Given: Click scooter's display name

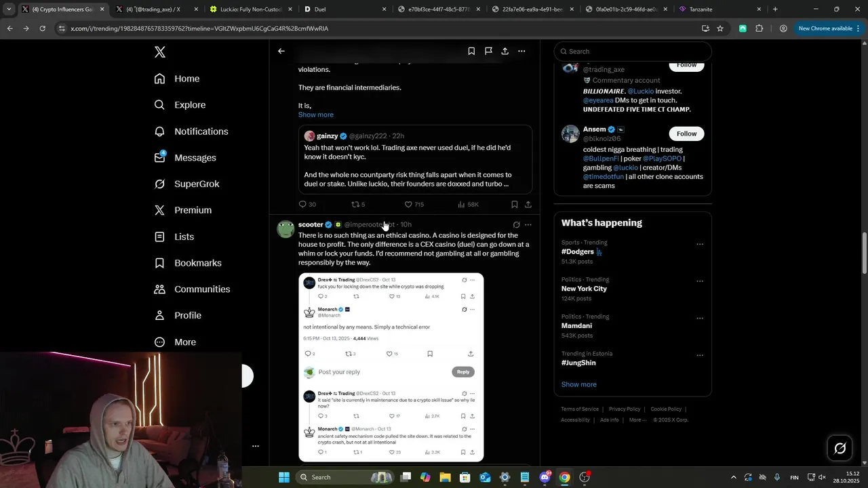Looking at the screenshot, I should 311,224.
